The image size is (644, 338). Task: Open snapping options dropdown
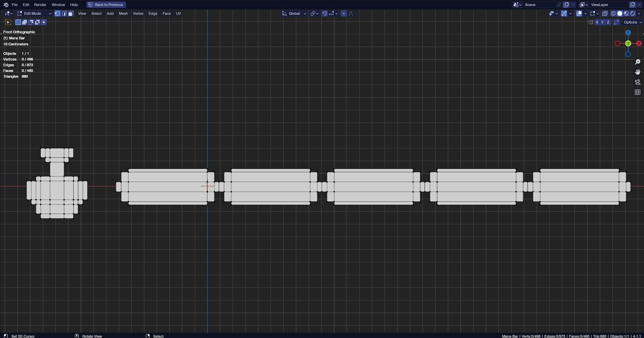click(x=333, y=13)
